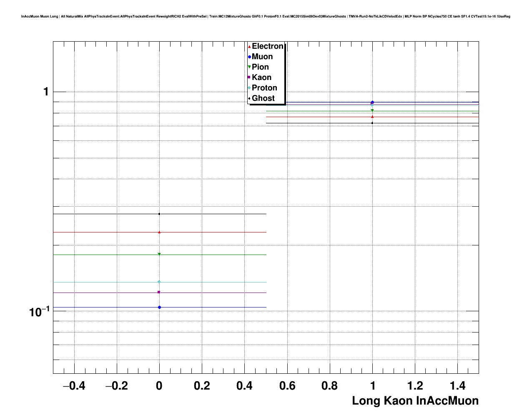Viewport: 532px width, 415px height.
Task: Click the cyan Proton marker in legend
Action: [x=249, y=88]
